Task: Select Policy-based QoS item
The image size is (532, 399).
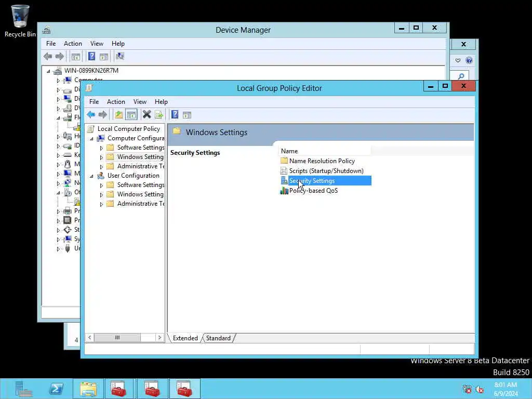Action: 313,191
